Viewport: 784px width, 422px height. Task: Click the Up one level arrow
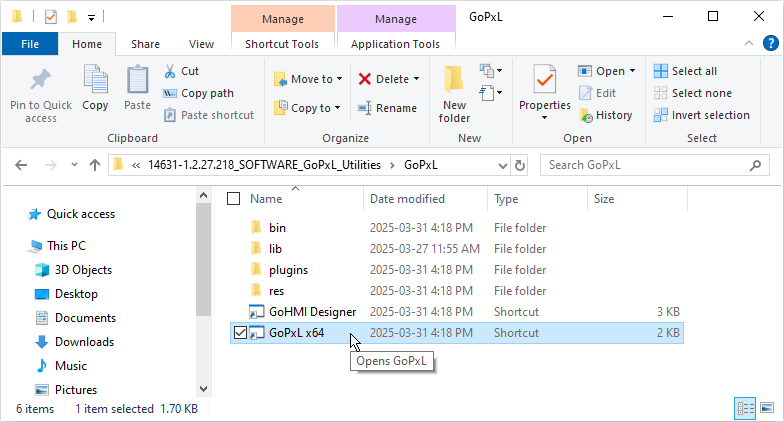94,164
